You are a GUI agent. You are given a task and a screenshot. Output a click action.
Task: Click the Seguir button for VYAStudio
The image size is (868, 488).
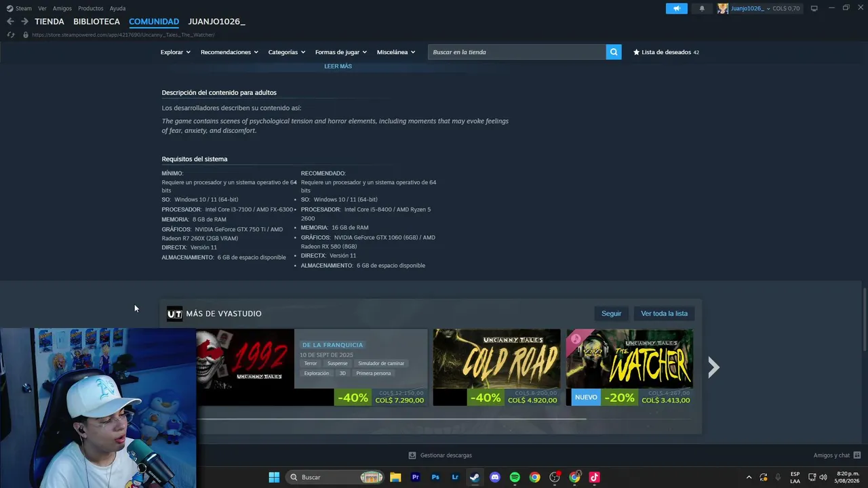[x=611, y=314]
